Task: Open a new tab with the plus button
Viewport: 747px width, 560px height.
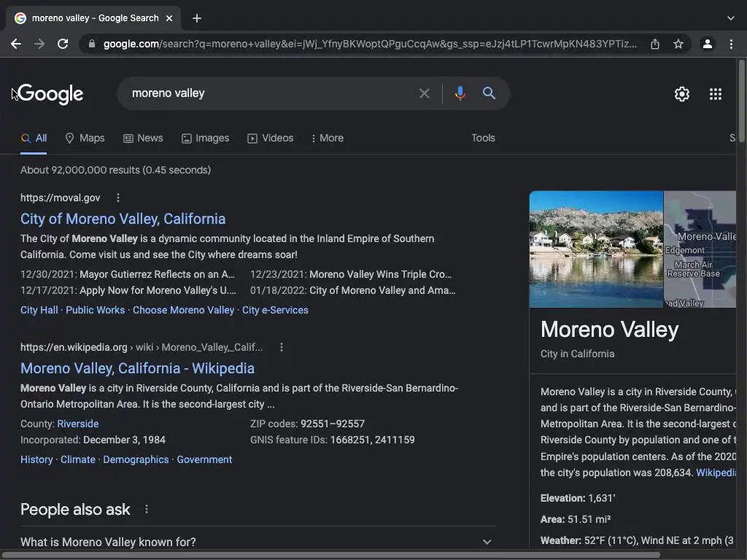Action: (x=197, y=18)
